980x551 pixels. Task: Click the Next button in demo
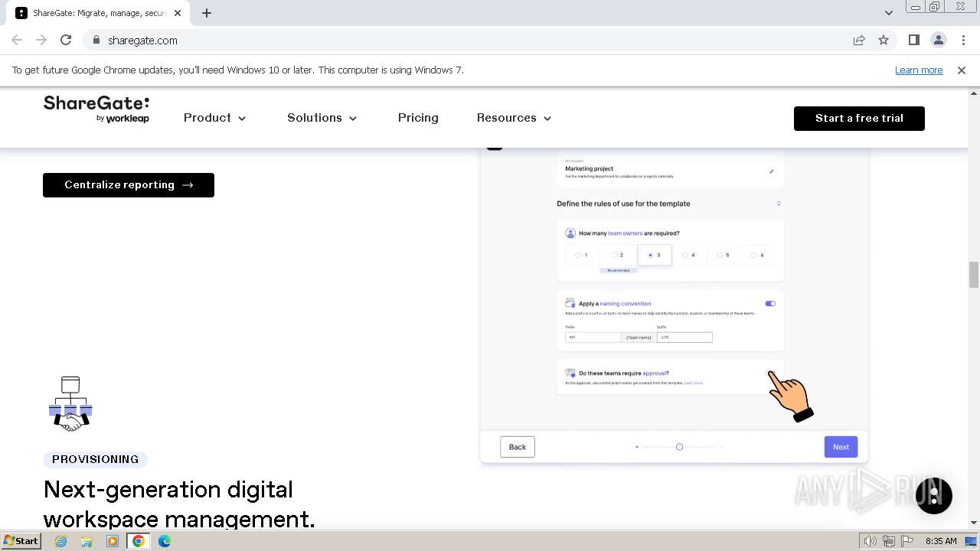841,447
